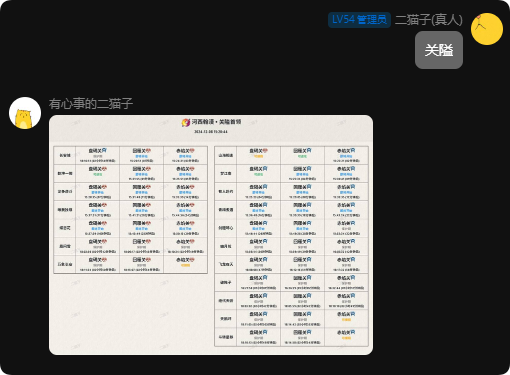Select the username 二猫子(真人)
This screenshot has width=510, height=375.
429,20
